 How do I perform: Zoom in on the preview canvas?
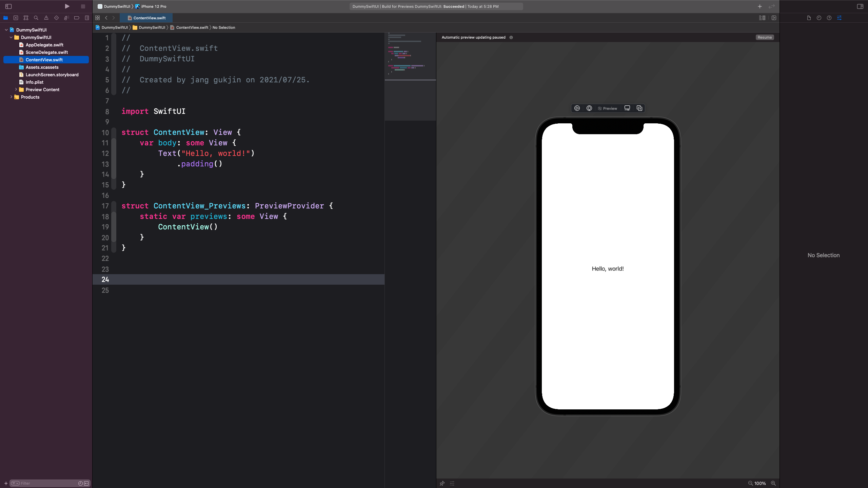pyautogui.click(x=773, y=483)
